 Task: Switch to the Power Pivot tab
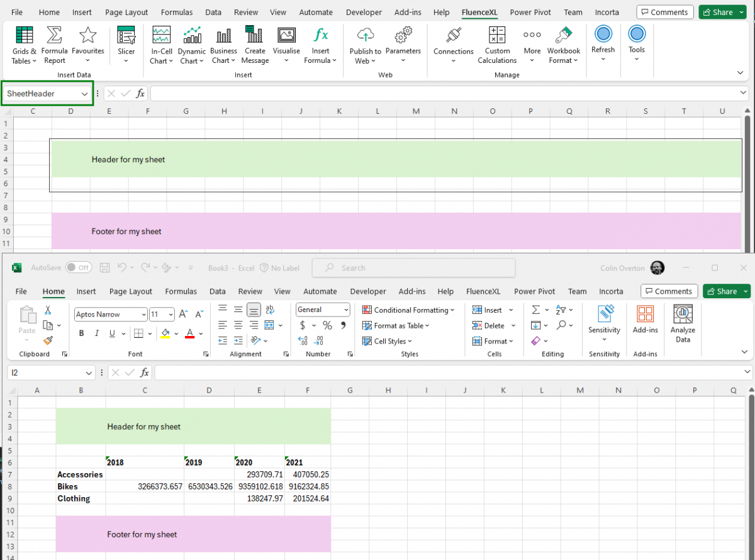(x=530, y=12)
